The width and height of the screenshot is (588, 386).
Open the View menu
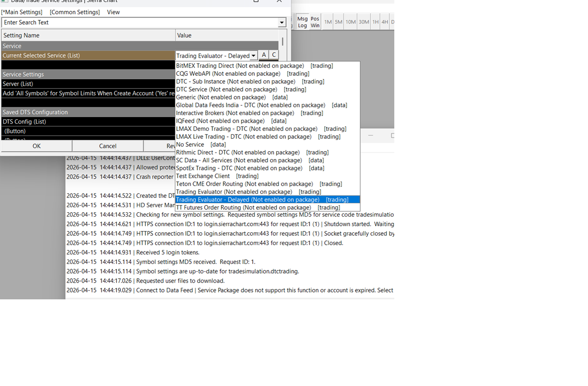coord(113,12)
